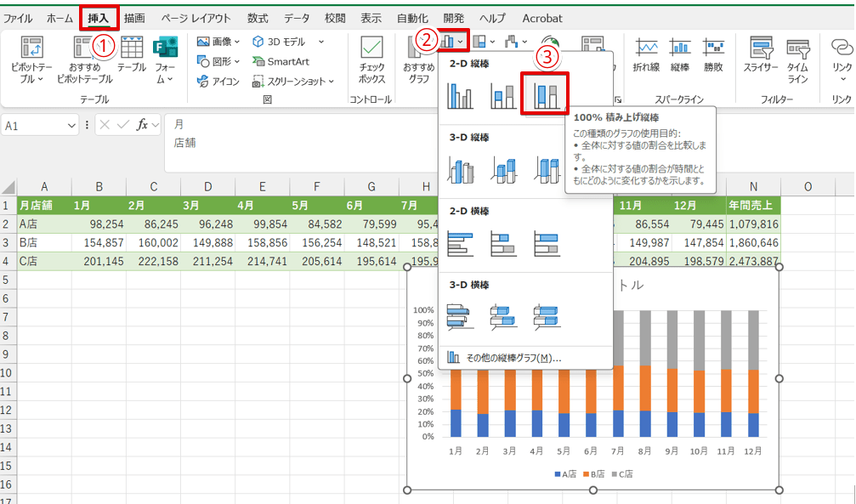Insert a 縦棒 sparkline
The width and height of the screenshot is (856, 504).
pyautogui.click(x=680, y=54)
